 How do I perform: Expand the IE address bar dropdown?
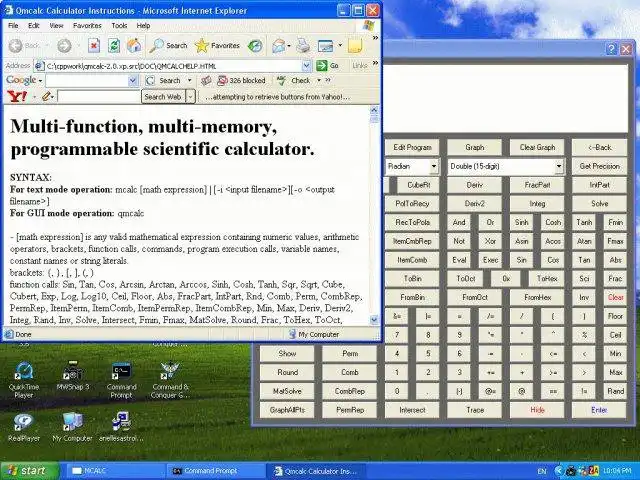coord(306,66)
